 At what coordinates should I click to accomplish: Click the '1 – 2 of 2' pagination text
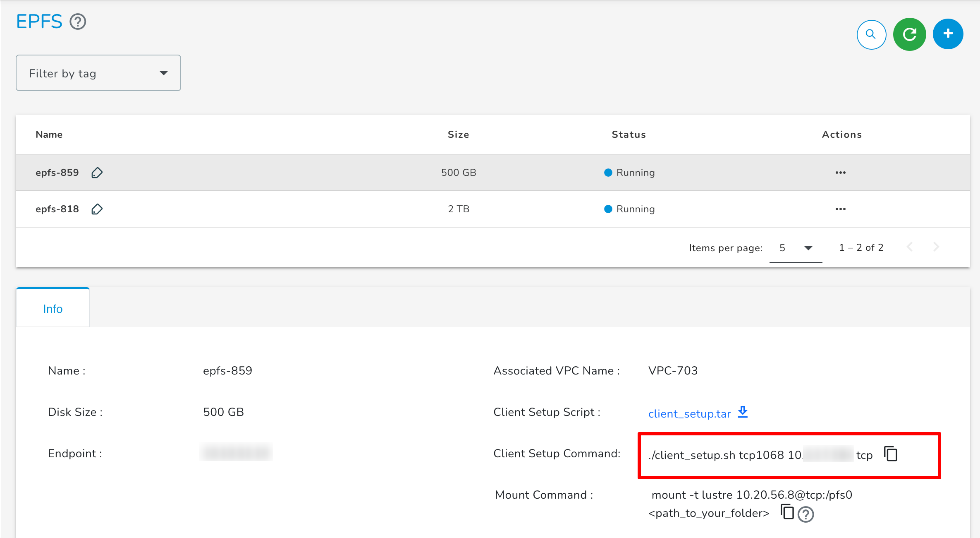tap(861, 247)
